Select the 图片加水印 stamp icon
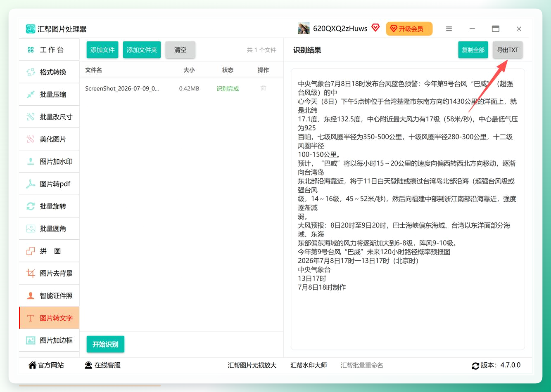 31,161
